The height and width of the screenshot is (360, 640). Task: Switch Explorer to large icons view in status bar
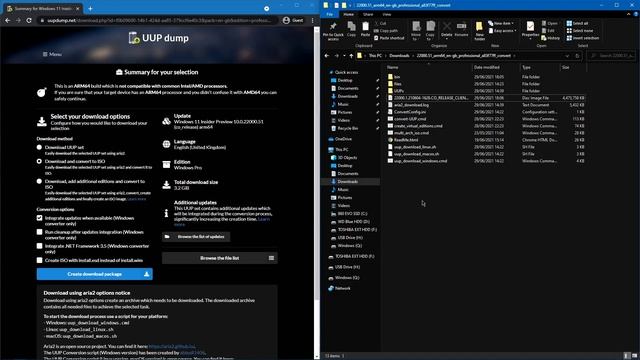pos(634,356)
